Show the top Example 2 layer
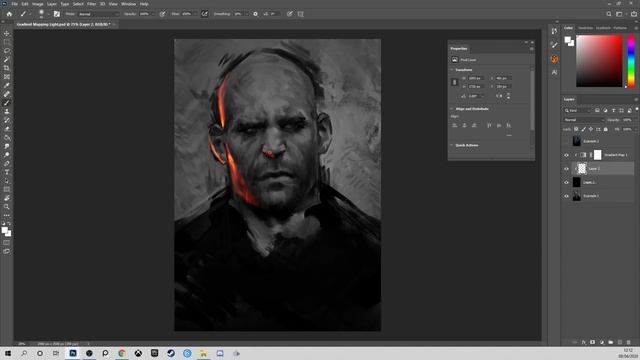640x360 pixels. coord(566,141)
